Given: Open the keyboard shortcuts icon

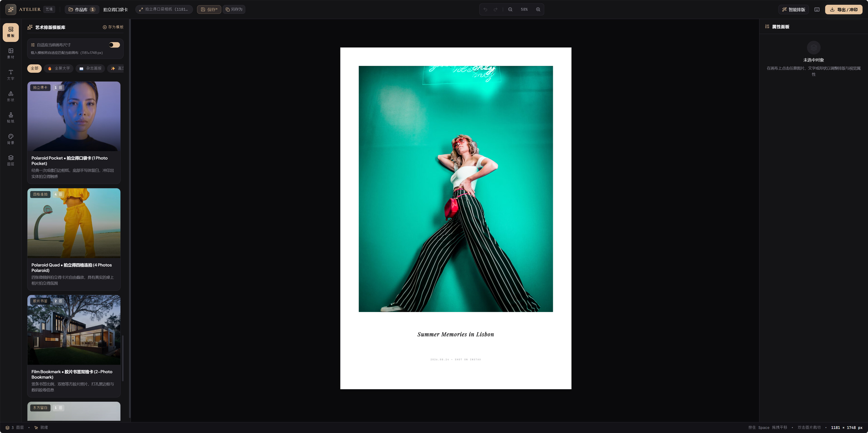Looking at the screenshot, I should click(817, 10).
